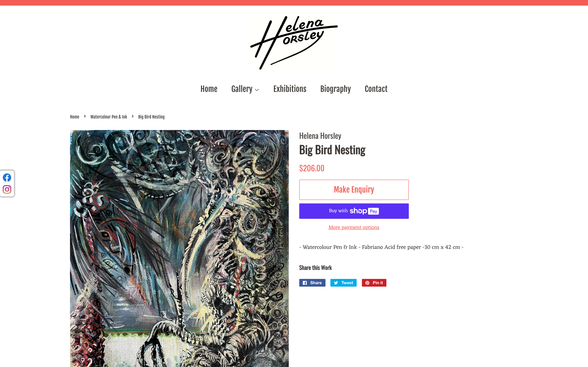Viewport: 588px width, 367px height.
Task: Open the Facebook page from the sidebar icon
Action: [x=7, y=178]
